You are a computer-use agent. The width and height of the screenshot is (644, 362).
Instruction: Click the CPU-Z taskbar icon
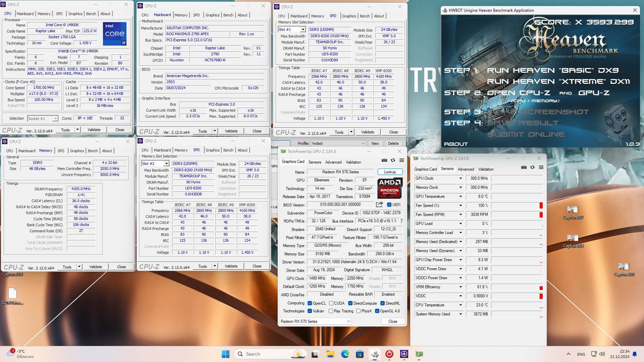(404, 354)
